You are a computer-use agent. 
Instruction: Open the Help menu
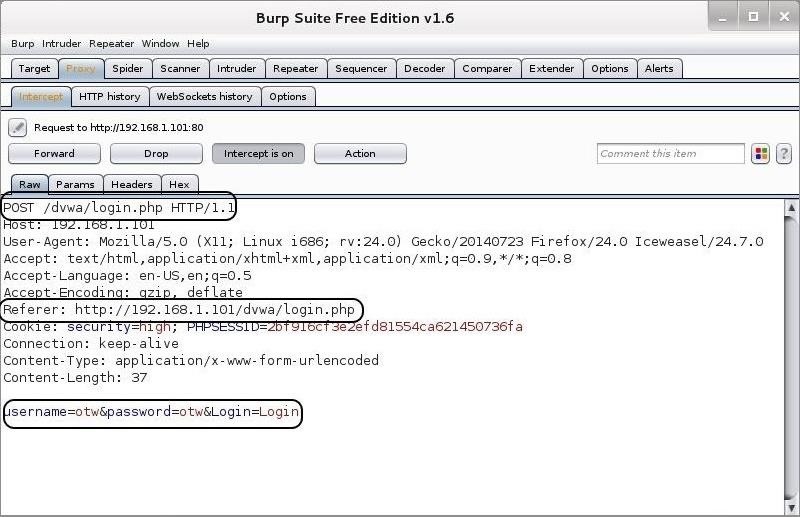[198, 44]
